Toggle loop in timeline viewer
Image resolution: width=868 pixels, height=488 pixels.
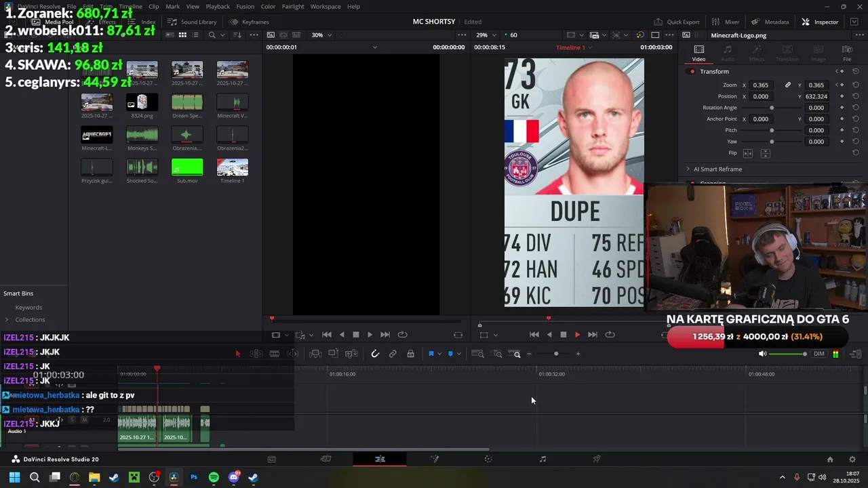point(610,335)
